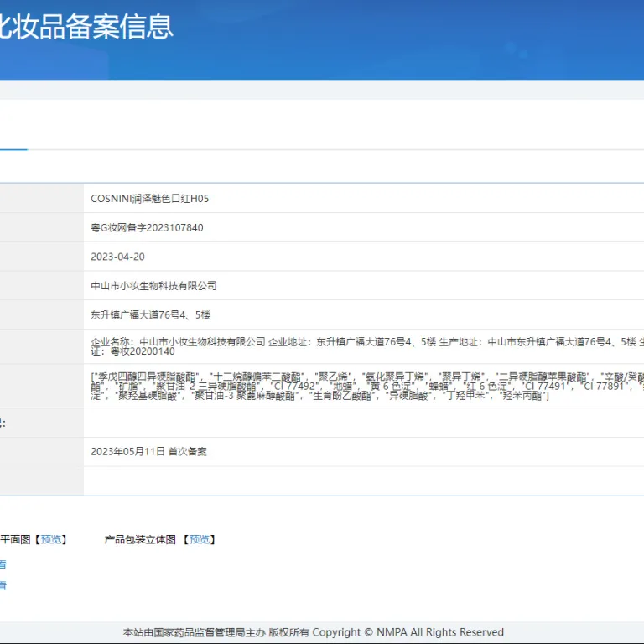Select the filing number 粤G妆网备字2023107840
Screen dimensions: 644x644
coord(147,227)
